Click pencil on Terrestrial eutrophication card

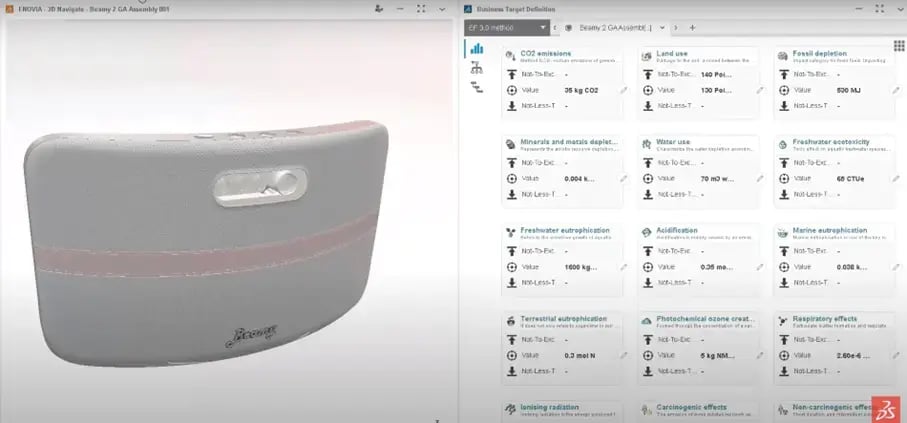coord(624,355)
